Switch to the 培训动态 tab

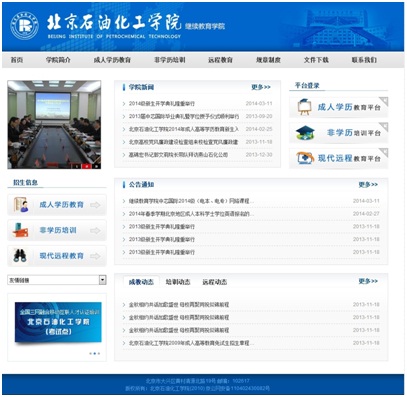pyautogui.click(x=178, y=282)
